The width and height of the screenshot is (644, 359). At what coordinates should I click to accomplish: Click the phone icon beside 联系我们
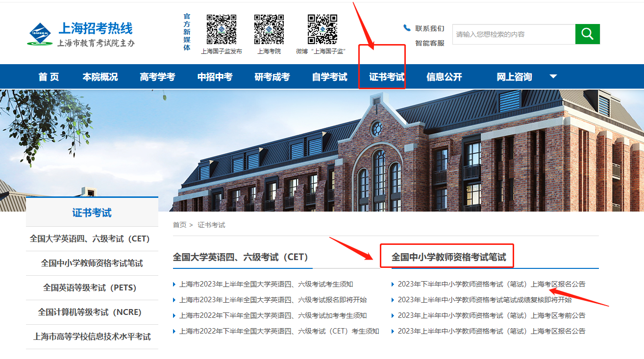click(407, 28)
